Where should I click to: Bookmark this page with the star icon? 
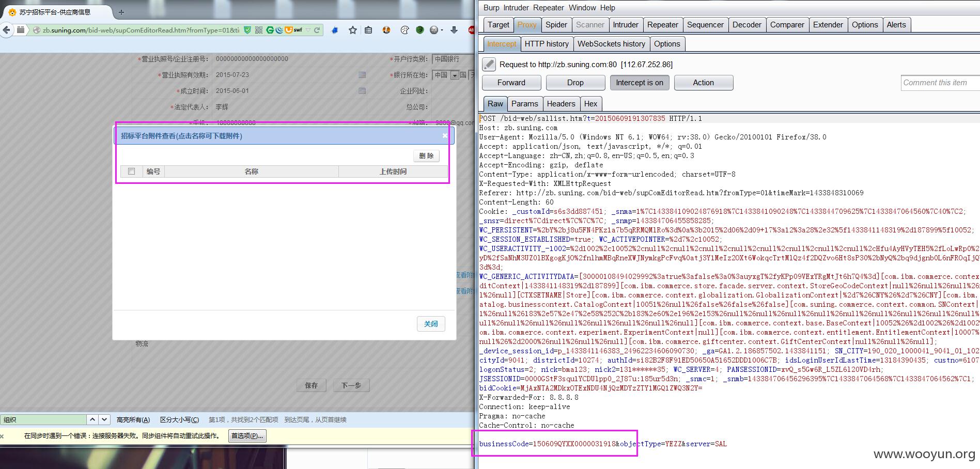click(x=353, y=30)
